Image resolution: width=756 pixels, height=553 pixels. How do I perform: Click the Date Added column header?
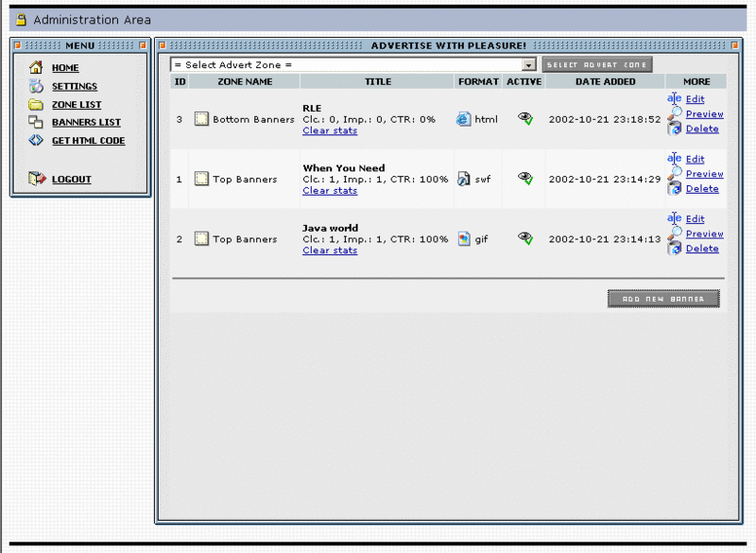[605, 81]
